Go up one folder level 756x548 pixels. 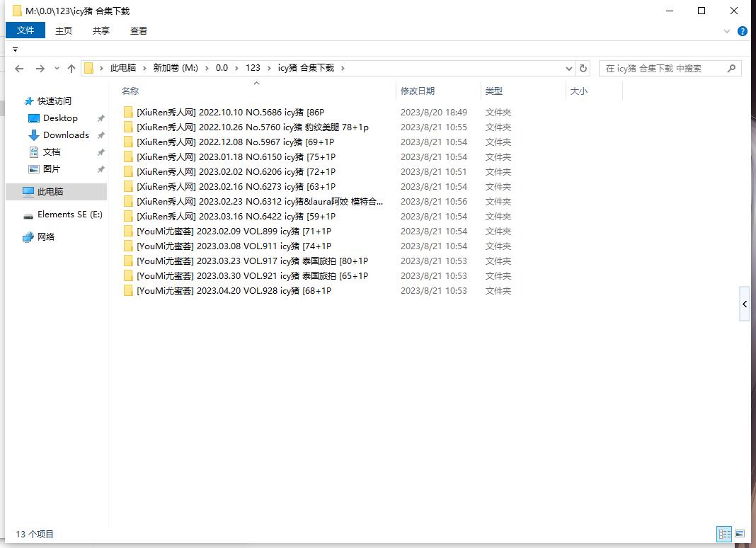pos(71,69)
